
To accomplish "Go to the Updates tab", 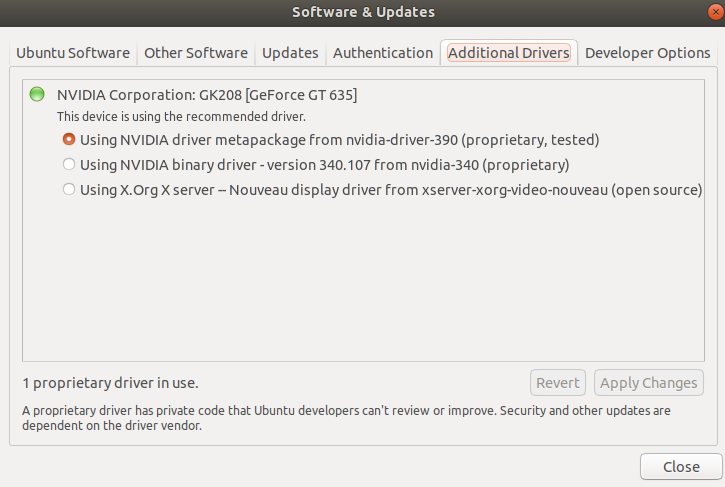I will click(290, 53).
